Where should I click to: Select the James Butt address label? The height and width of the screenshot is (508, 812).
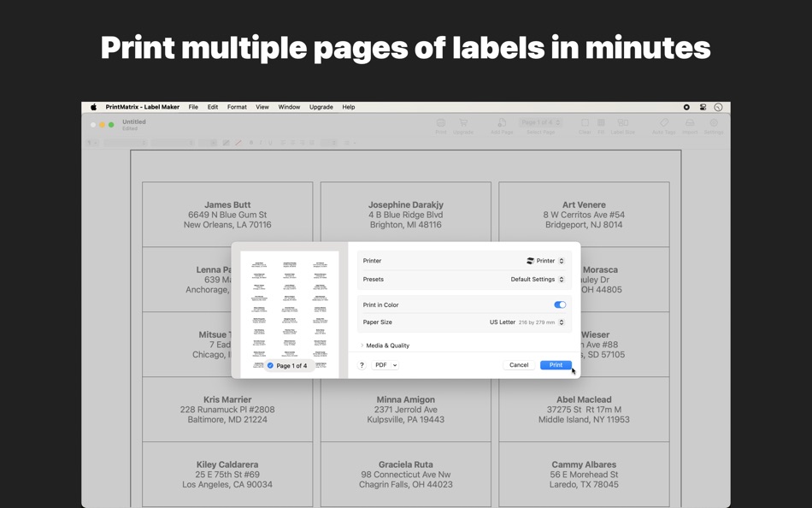click(x=227, y=215)
